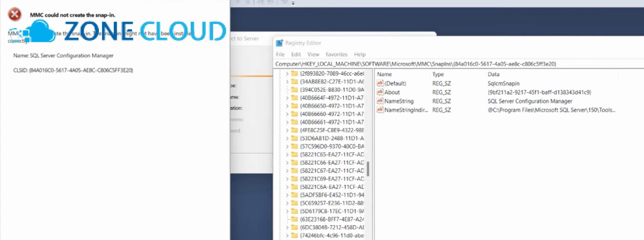
Task: Expand the {74246bfc-4c96-11d0 registry key
Action: tap(287, 235)
